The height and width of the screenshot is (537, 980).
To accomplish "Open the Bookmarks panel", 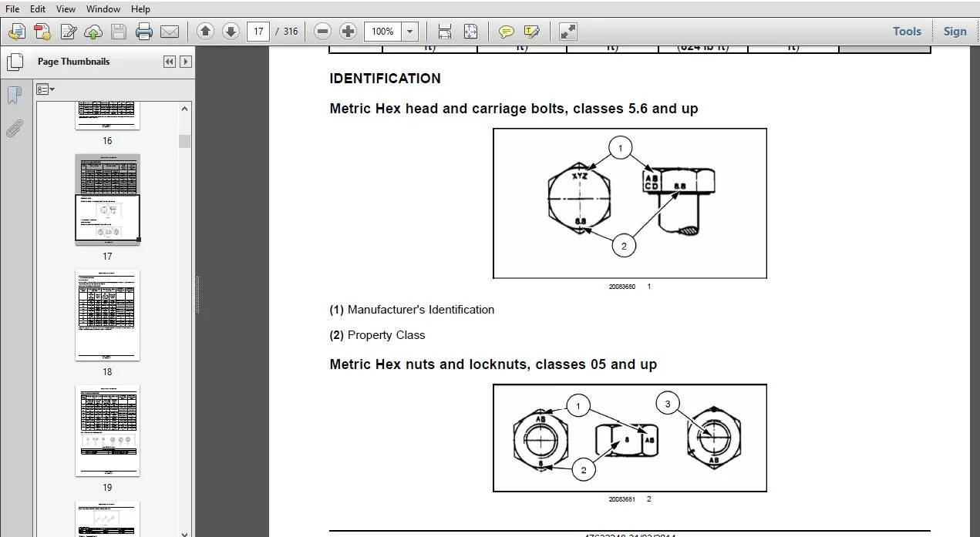I will coord(14,96).
